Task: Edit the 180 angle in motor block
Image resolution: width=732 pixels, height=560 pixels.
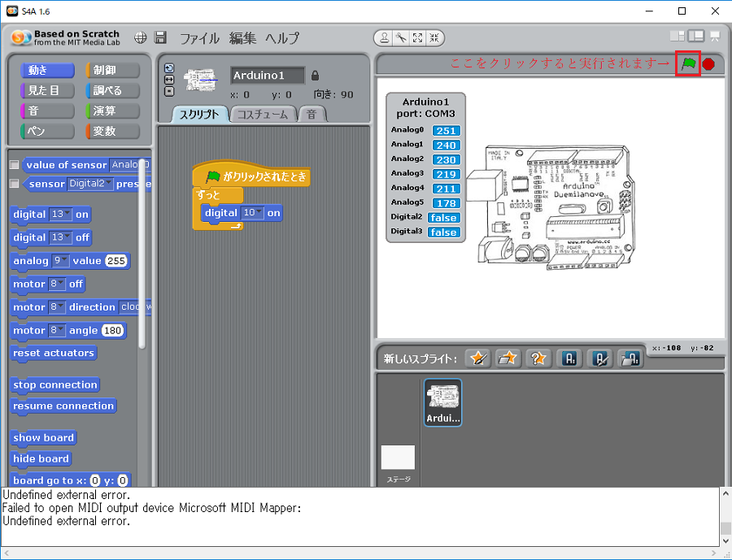Action: coord(112,331)
